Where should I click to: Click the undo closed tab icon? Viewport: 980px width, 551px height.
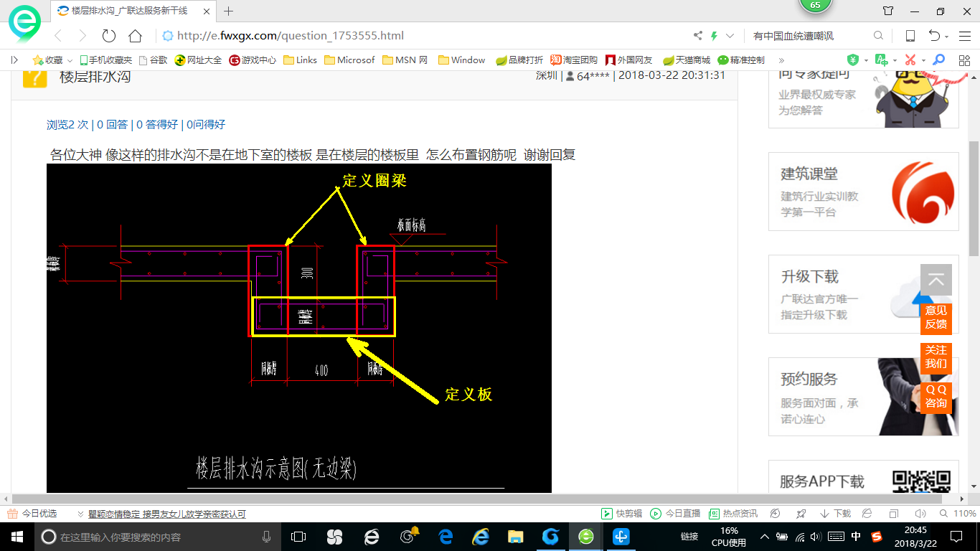(x=934, y=36)
